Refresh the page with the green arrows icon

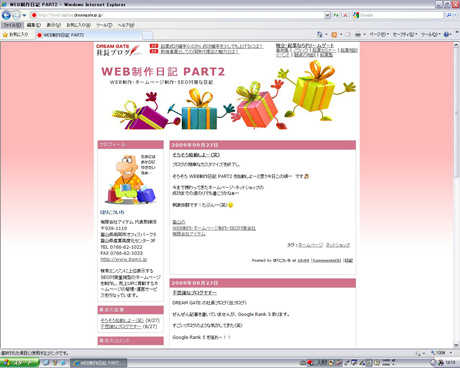tap(336, 15)
